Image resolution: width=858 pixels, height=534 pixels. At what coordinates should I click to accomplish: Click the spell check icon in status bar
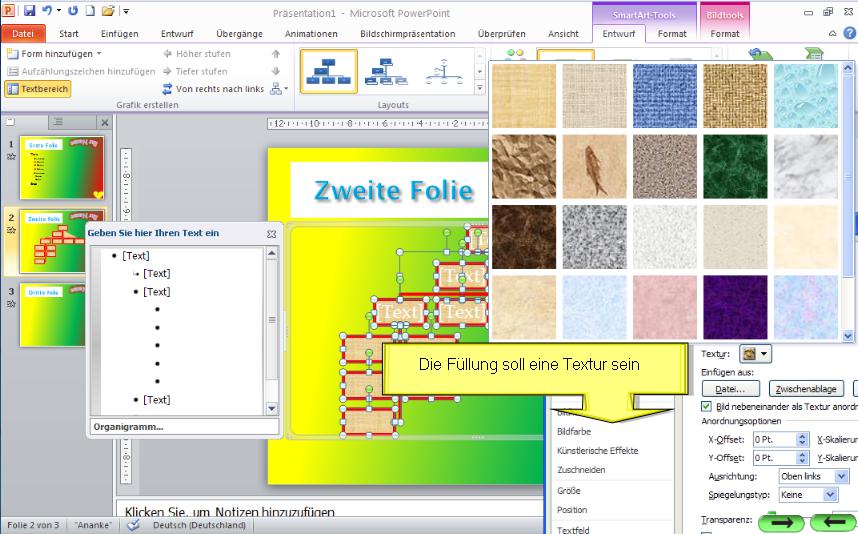pyautogui.click(x=133, y=525)
